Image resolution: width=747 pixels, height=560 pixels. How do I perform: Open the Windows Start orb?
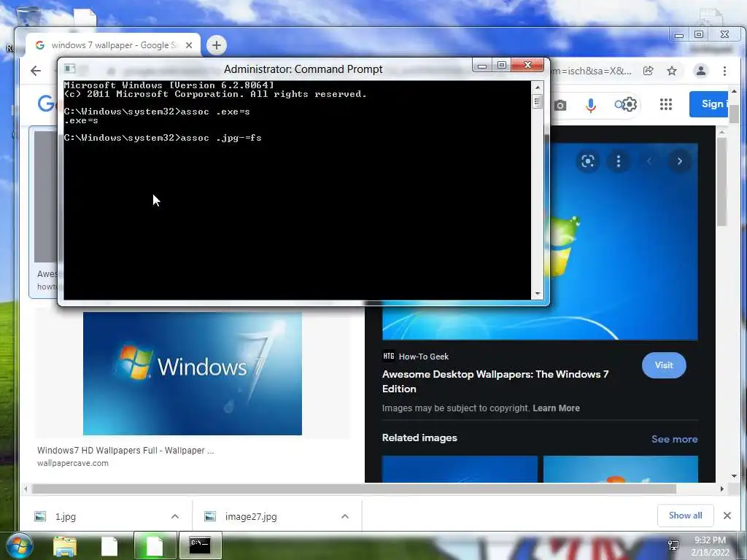coord(18,545)
